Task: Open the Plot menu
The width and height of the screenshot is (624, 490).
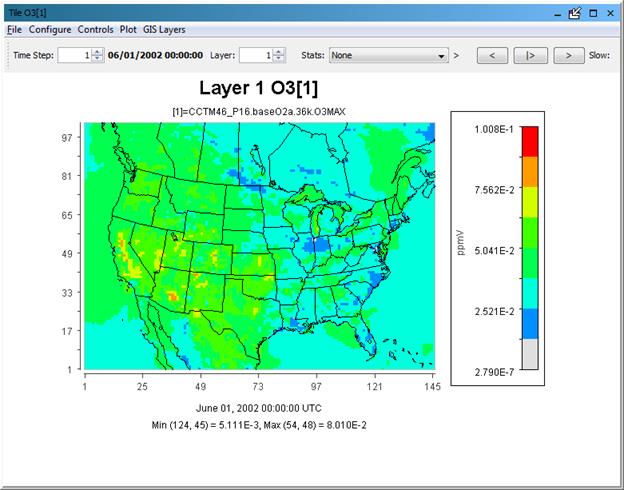Action: tap(128, 30)
